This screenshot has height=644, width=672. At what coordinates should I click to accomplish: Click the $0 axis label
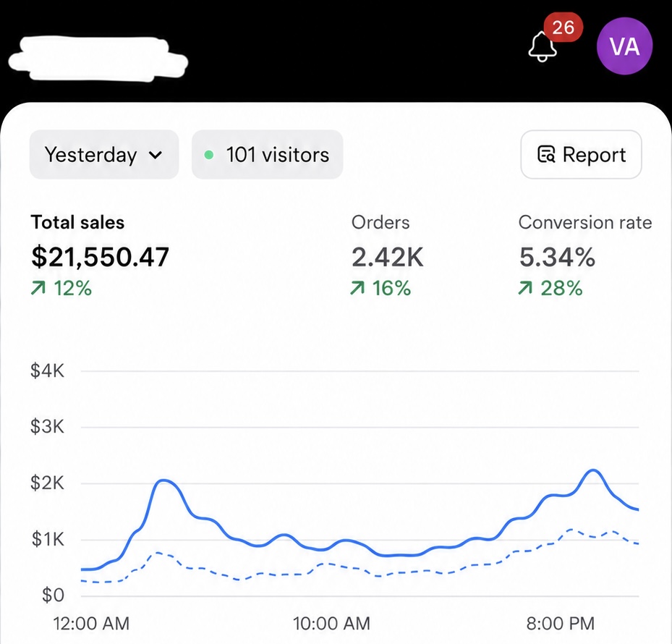coord(53,595)
